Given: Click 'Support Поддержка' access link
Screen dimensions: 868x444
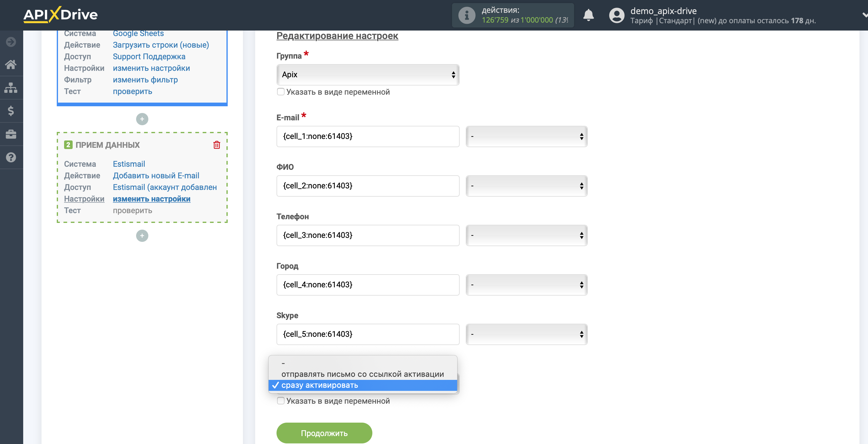Looking at the screenshot, I should tap(149, 56).
